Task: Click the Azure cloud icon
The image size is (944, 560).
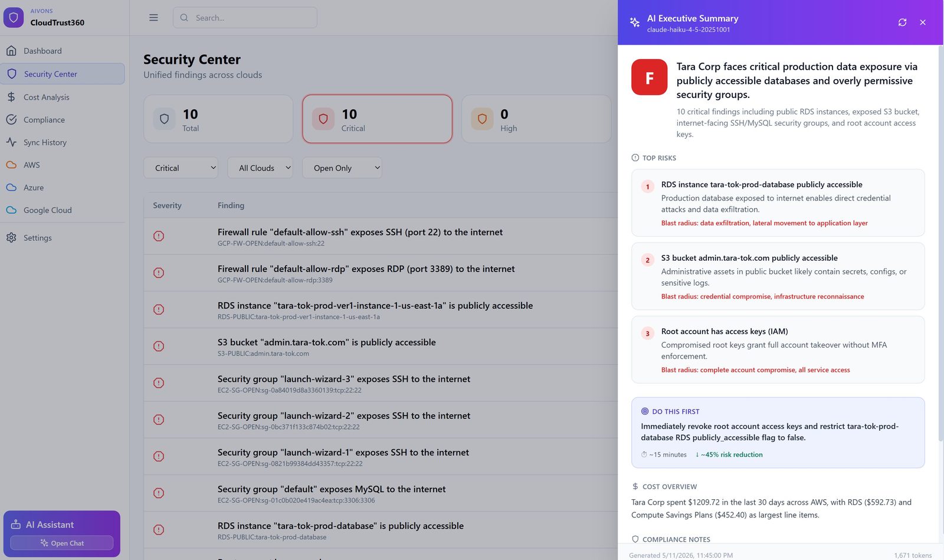Action: coord(11,187)
